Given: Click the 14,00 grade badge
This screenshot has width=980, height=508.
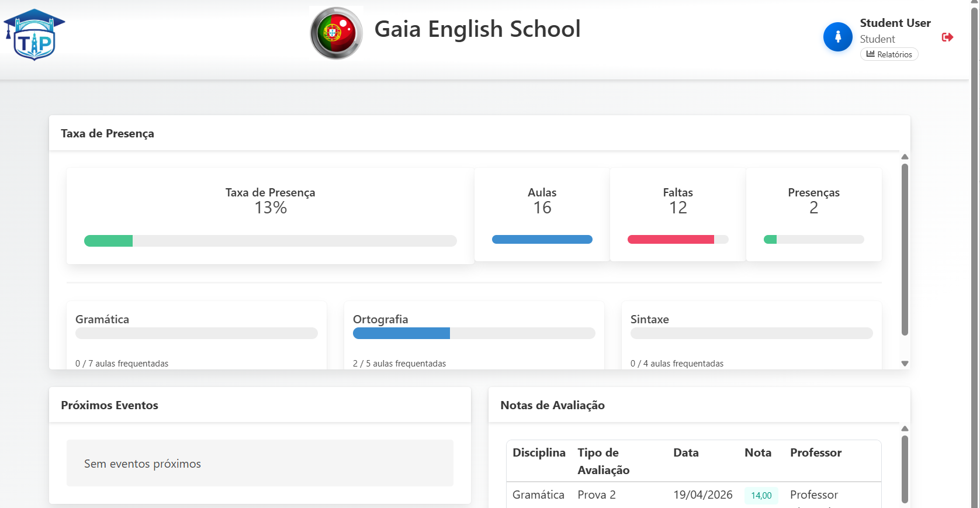Looking at the screenshot, I should click(761, 496).
